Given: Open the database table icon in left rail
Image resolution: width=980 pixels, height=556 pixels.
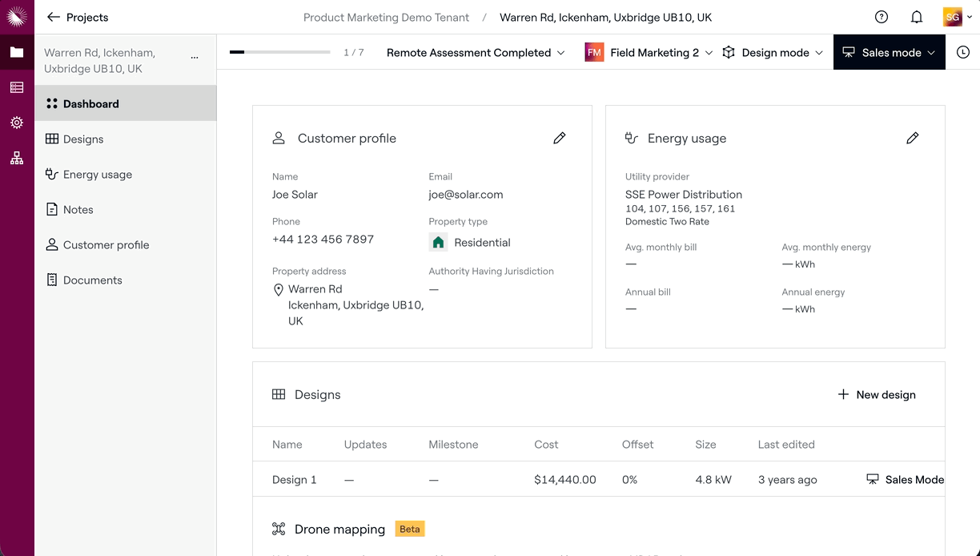Looking at the screenshot, I should coord(17,87).
